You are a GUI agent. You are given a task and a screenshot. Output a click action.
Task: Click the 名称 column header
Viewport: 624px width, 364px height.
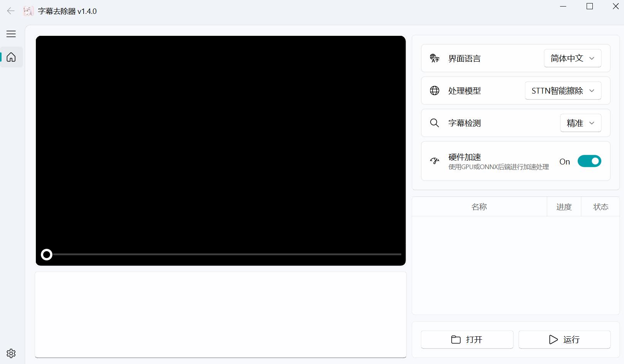(x=479, y=207)
